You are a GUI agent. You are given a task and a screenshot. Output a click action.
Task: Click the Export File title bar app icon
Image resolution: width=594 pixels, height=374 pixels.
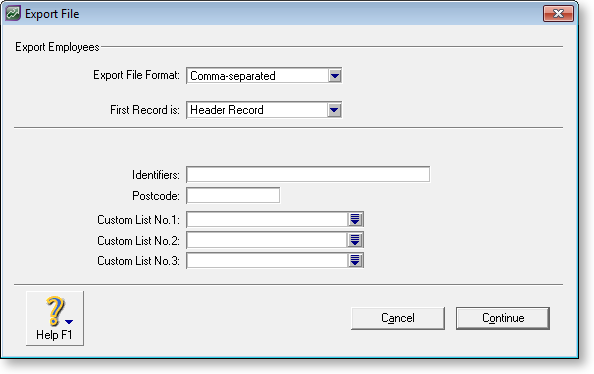click(x=13, y=14)
